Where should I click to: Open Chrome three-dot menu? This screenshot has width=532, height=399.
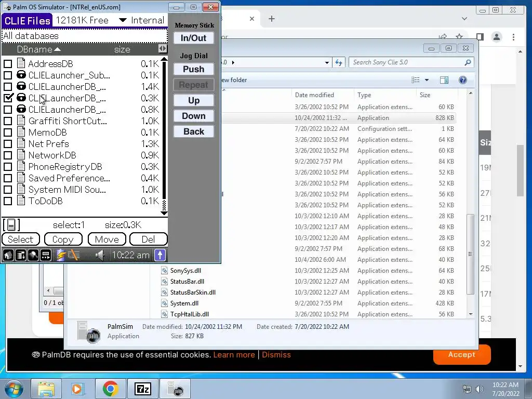tap(513, 37)
